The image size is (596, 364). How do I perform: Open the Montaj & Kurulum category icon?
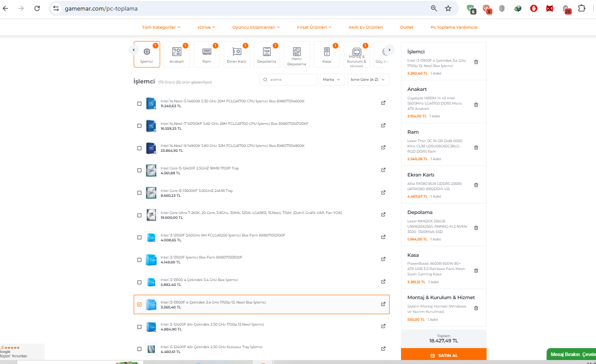(x=357, y=54)
